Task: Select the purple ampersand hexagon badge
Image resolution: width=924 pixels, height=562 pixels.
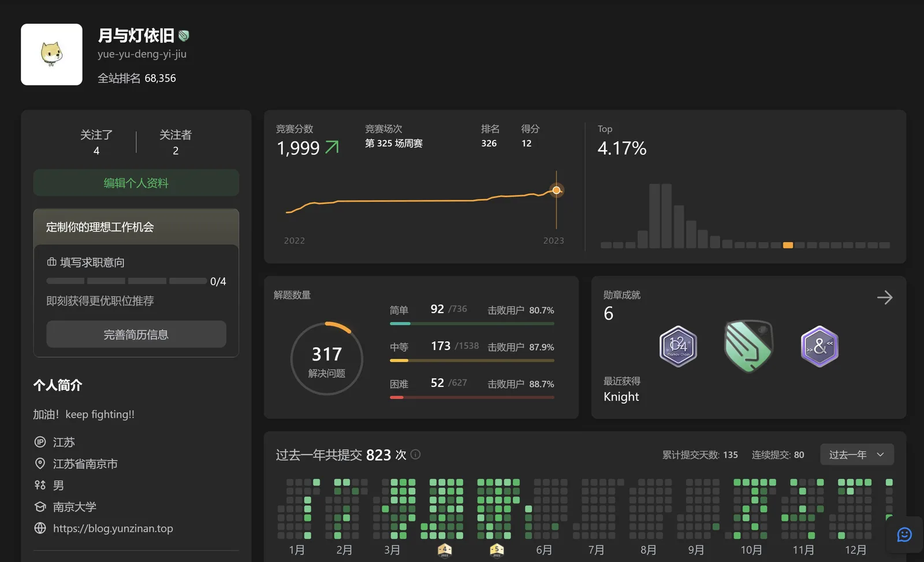Action: (819, 347)
